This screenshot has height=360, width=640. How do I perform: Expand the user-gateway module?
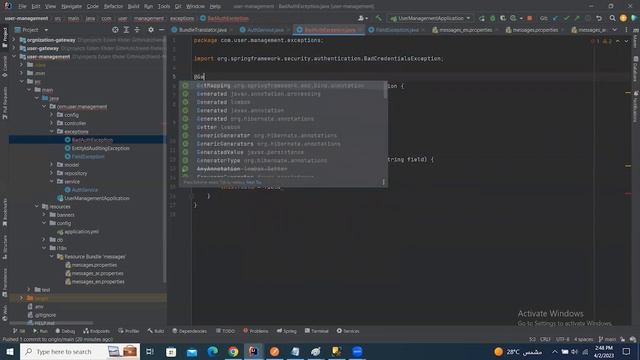pyautogui.click(x=14, y=48)
